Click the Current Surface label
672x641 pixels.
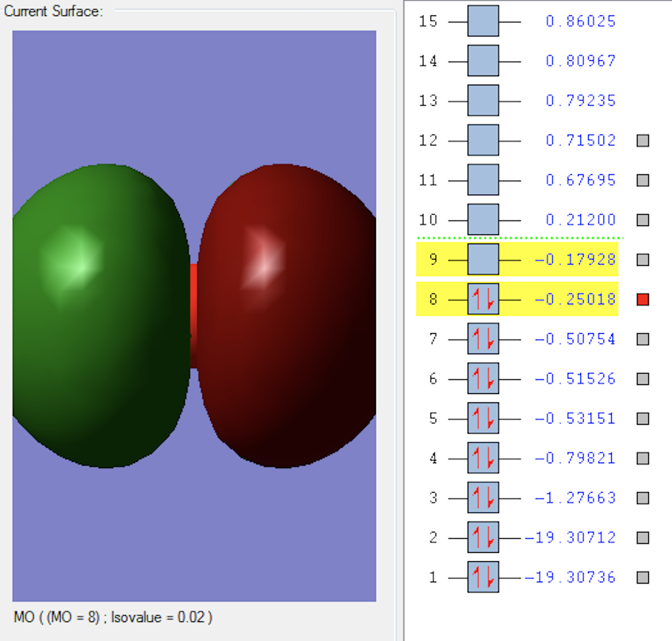pyautogui.click(x=54, y=11)
